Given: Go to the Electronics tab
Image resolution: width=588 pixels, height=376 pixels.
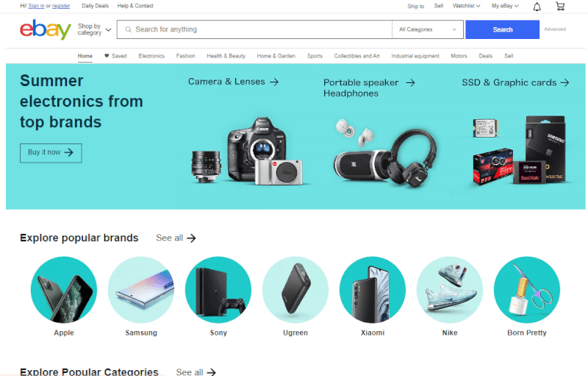Looking at the screenshot, I should click(151, 56).
